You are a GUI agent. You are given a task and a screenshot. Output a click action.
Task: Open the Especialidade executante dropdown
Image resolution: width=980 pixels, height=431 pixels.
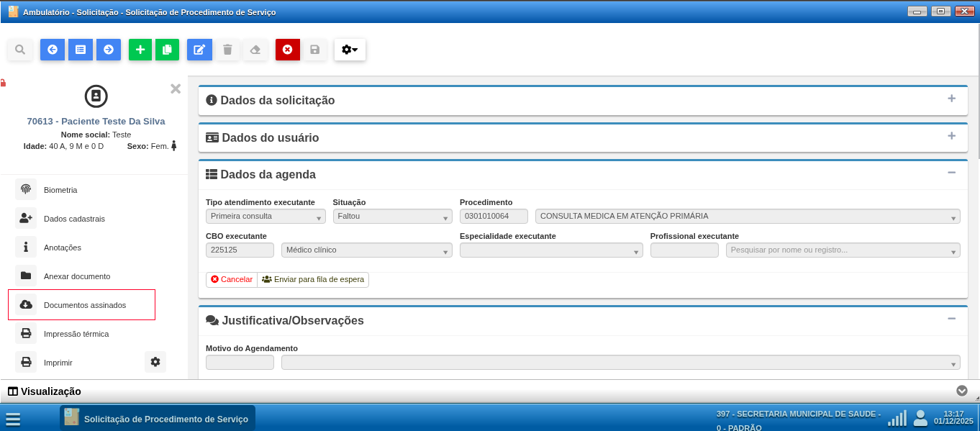550,250
